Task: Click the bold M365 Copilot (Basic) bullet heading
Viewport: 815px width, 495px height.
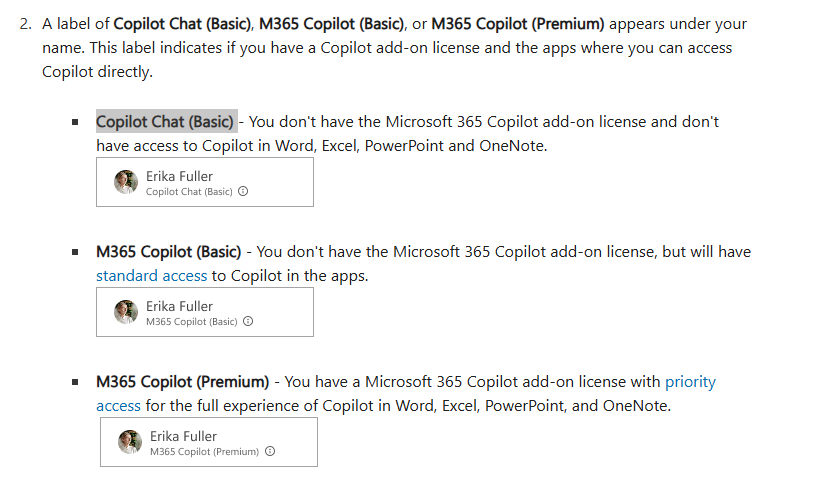Action: click(168, 251)
